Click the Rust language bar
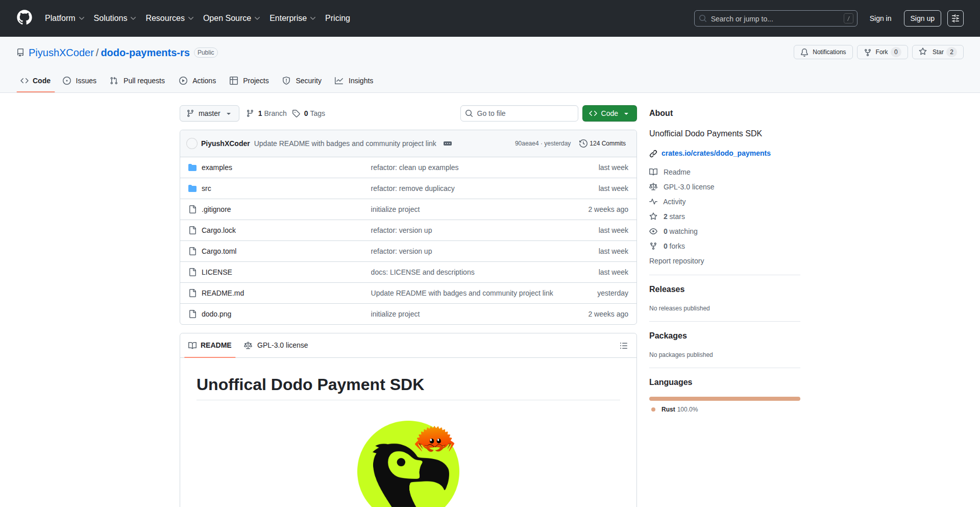980x507 pixels. point(724,399)
